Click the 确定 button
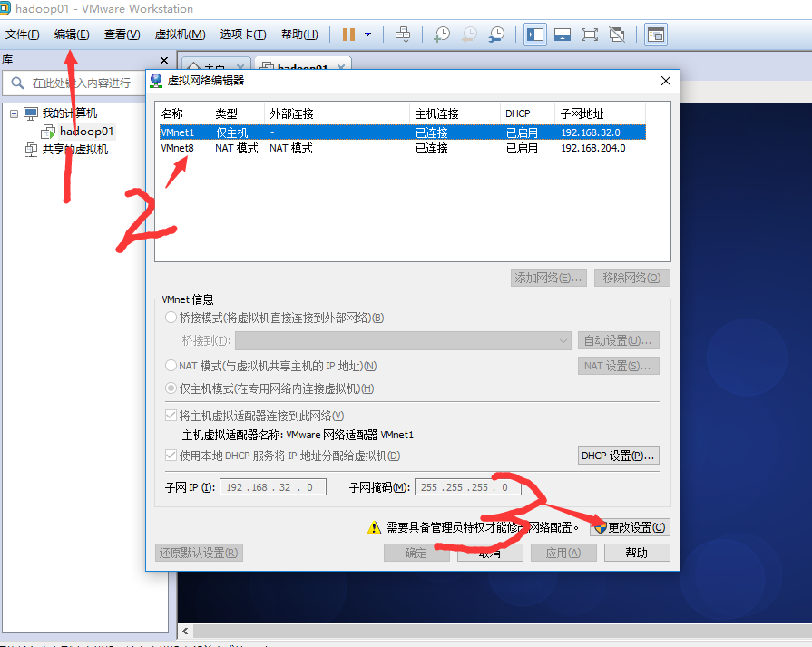Screen dimensions: 812x647 coord(416,553)
